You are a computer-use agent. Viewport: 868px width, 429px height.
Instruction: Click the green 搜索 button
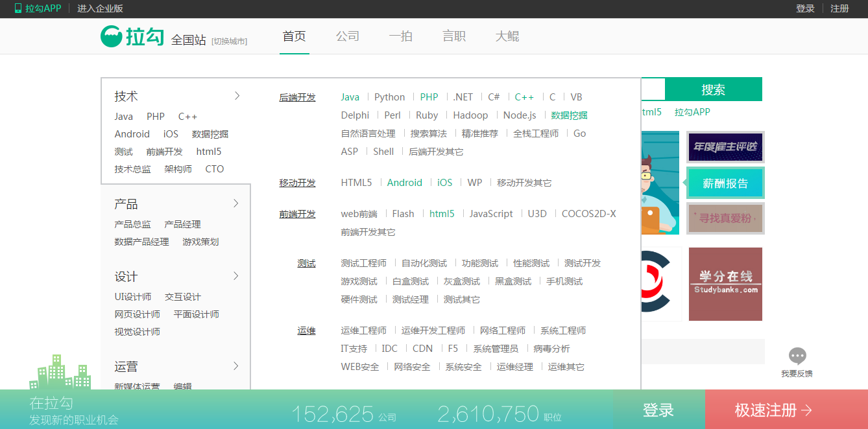click(x=714, y=89)
